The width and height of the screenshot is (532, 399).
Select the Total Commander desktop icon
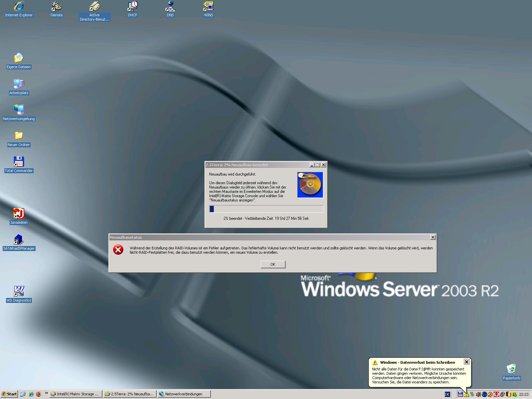(19, 165)
